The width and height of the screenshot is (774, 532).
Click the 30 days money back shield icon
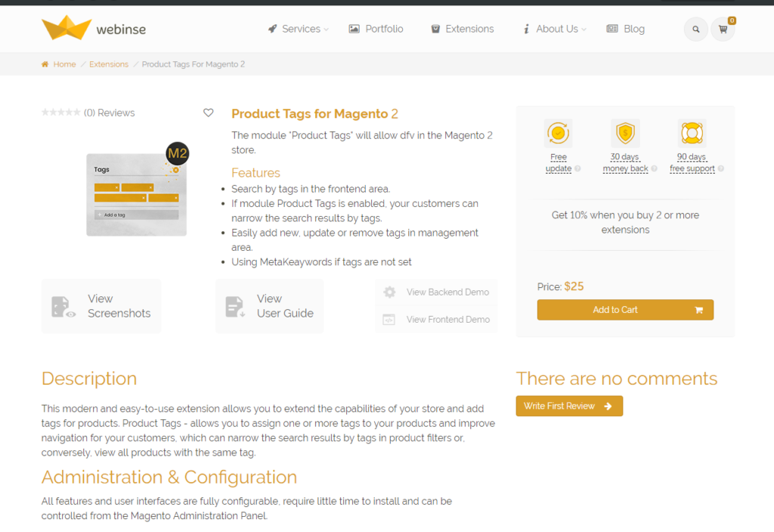[x=625, y=134]
